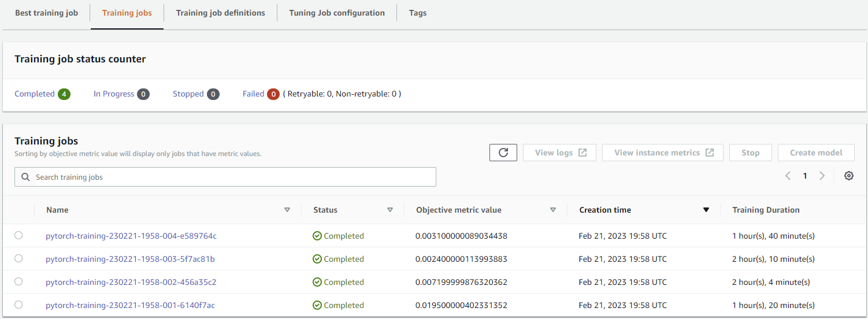Sort by Name column arrow
Image resolution: width=868 pixels, height=319 pixels.
click(x=287, y=210)
